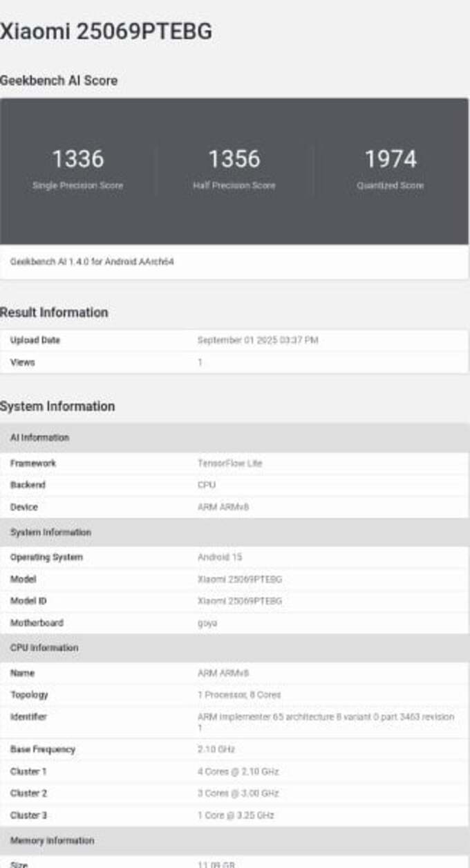
Task: Click the ARM implementer identifier text
Action: (326, 717)
